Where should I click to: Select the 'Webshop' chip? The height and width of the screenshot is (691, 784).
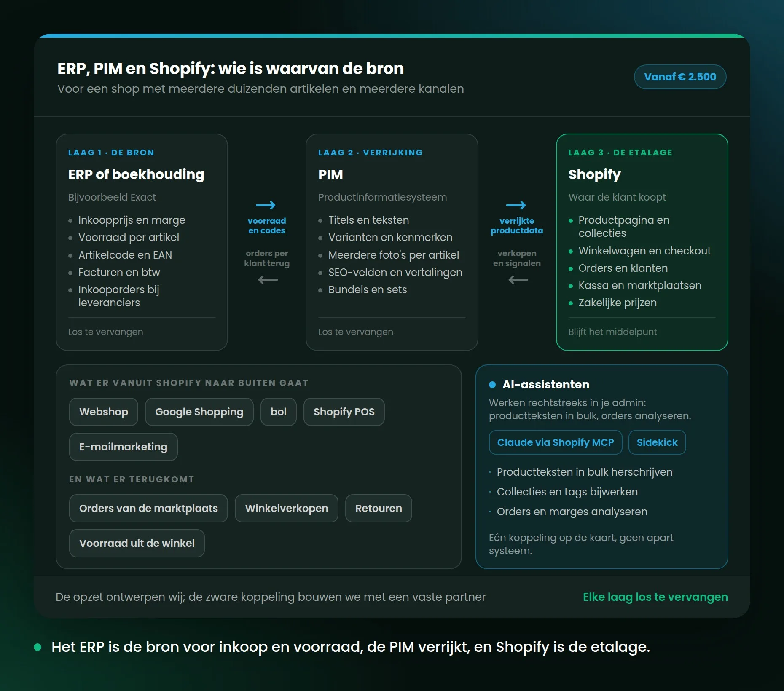[104, 412]
